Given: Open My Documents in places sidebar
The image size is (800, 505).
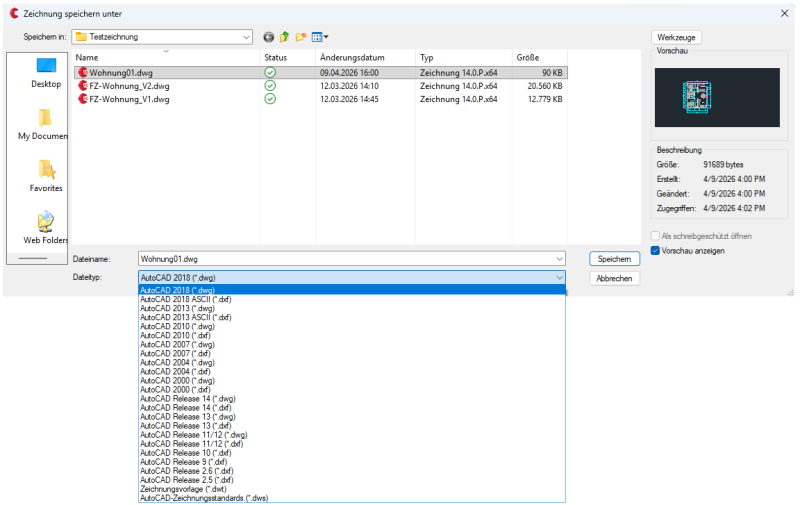Looking at the screenshot, I should tap(46, 124).
